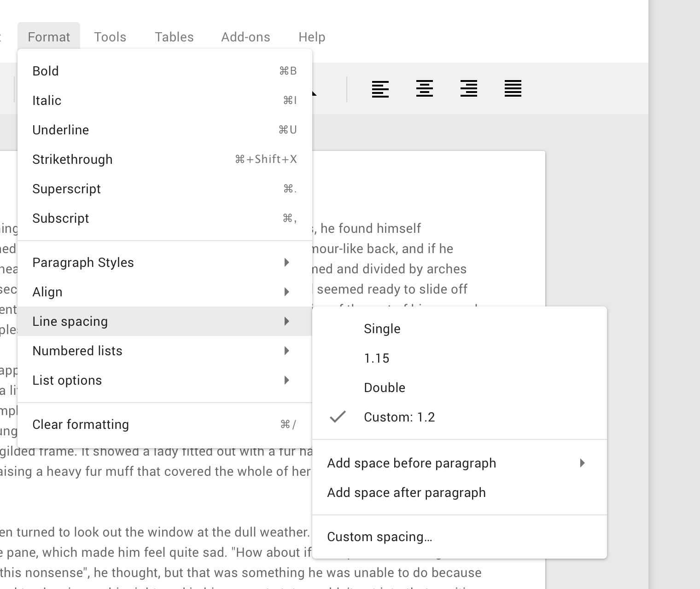
Task: Set line spacing to Double
Action: pyautogui.click(x=384, y=387)
